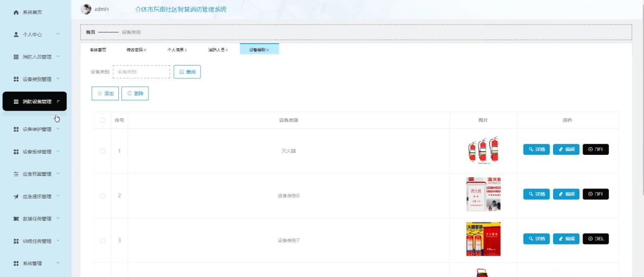Click the cell text 设备类别0
644x277 pixels.
tap(288, 196)
